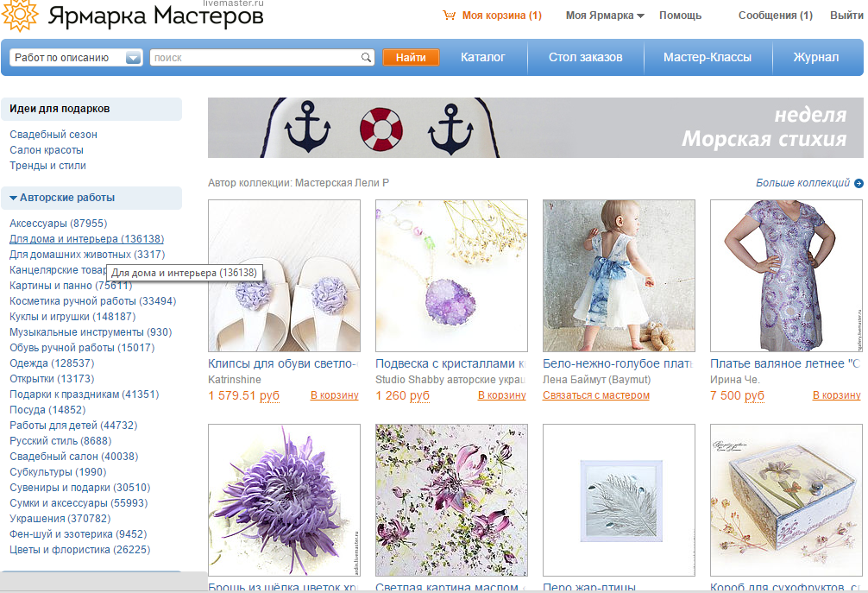Open the purple silk flower brooch image
The width and height of the screenshot is (868, 593).
284,500
